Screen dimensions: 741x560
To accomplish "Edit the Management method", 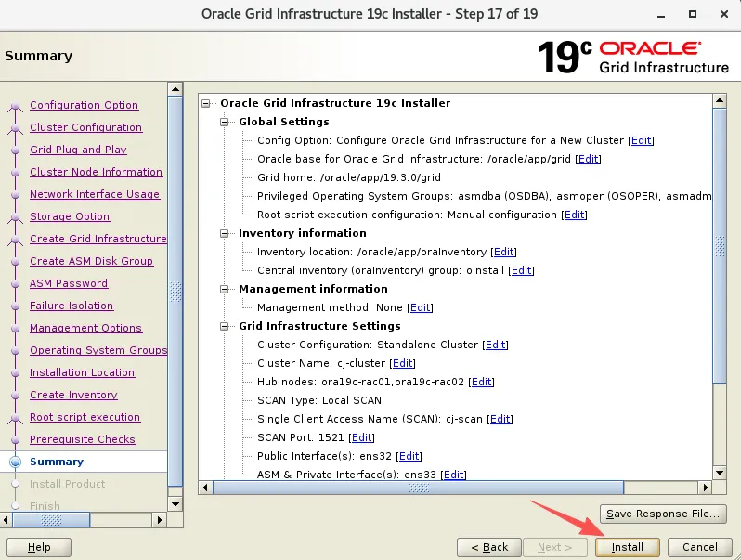I will 420,307.
